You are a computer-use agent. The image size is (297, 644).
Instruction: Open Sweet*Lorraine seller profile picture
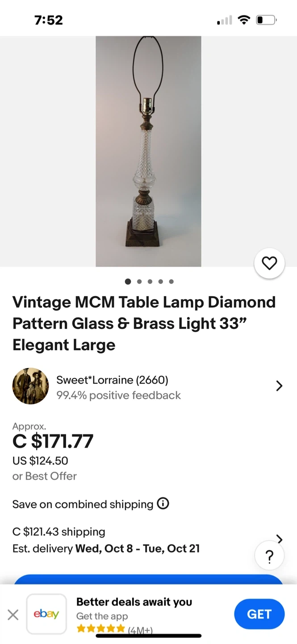(x=30, y=386)
